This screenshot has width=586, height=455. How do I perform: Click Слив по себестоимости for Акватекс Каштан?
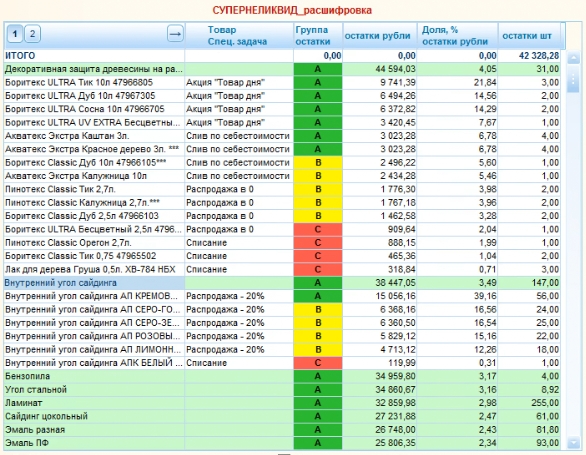click(x=238, y=136)
